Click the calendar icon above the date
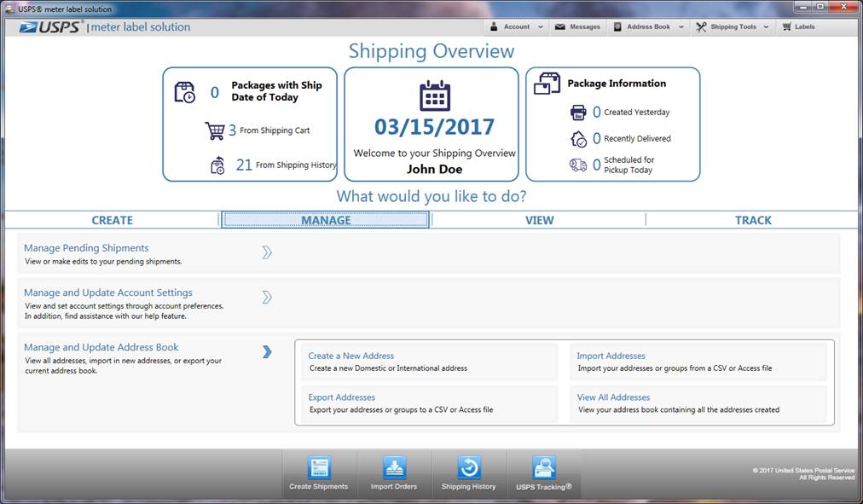The height and width of the screenshot is (504, 863). (x=435, y=96)
